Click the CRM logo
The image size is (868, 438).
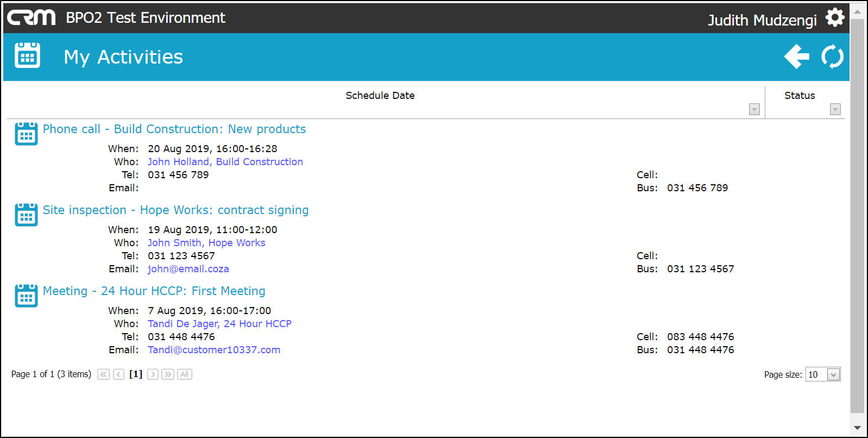pos(32,18)
